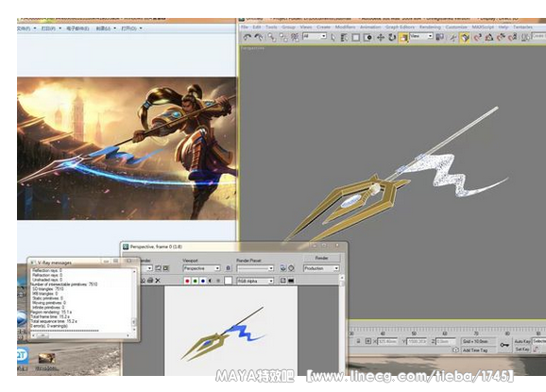This screenshot has height=392, width=546.
Task: Clear the rendered frame with X icon
Action: click(158, 281)
